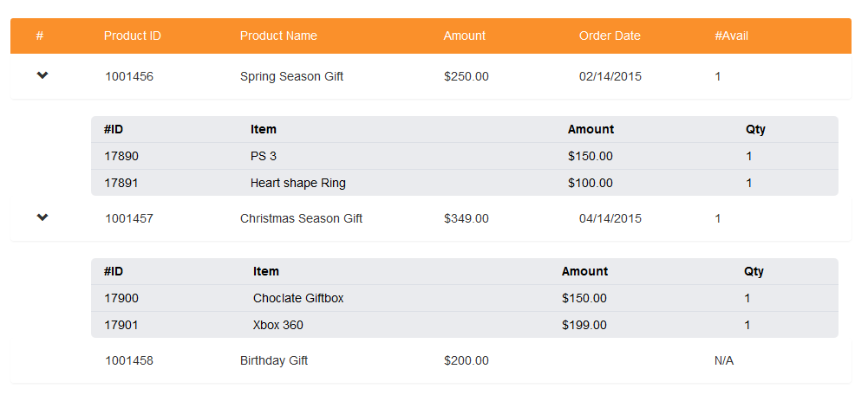Click the 04/14/2015 order date
The width and height of the screenshot is (868, 408).
610,218
